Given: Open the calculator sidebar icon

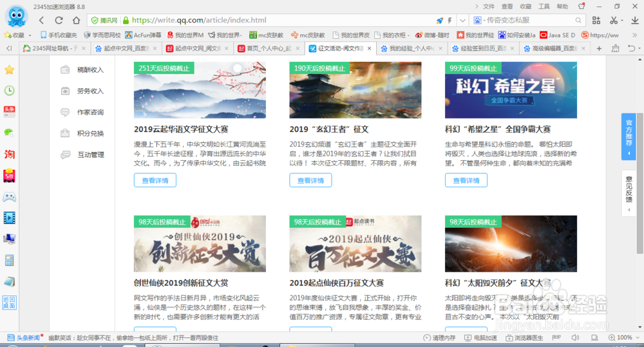Looking at the screenshot, I should click(10, 260).
